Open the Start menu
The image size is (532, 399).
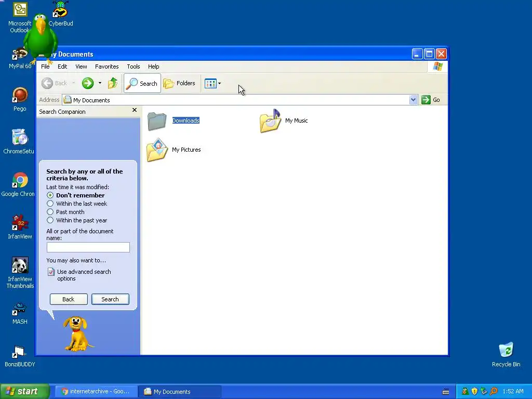click(x=25, y=391)
